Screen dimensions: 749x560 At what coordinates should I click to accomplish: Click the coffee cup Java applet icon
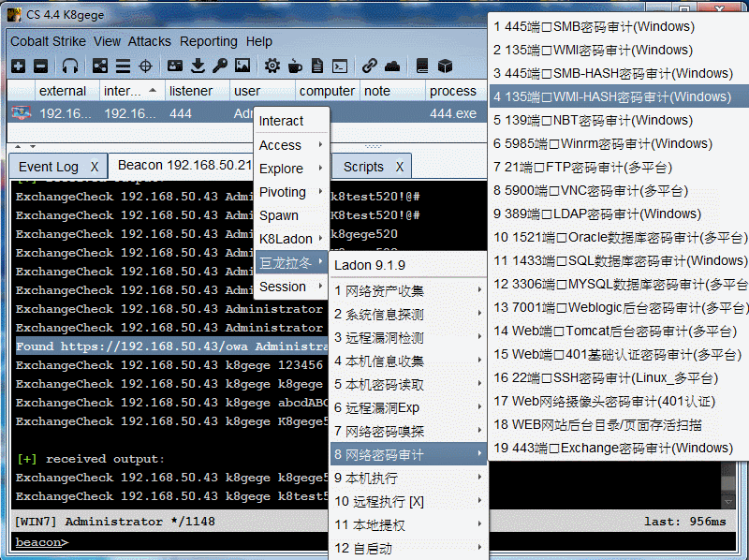click(x=295, y=66)
